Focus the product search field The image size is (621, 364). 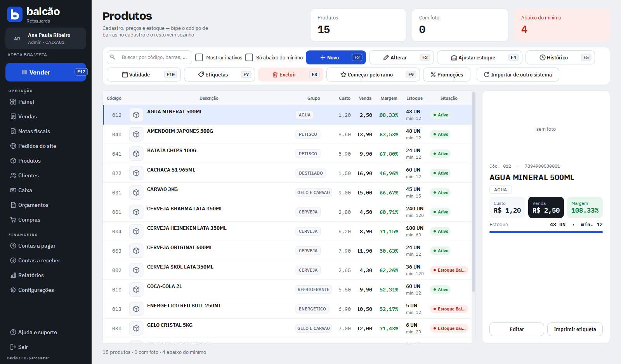(149, 57)
